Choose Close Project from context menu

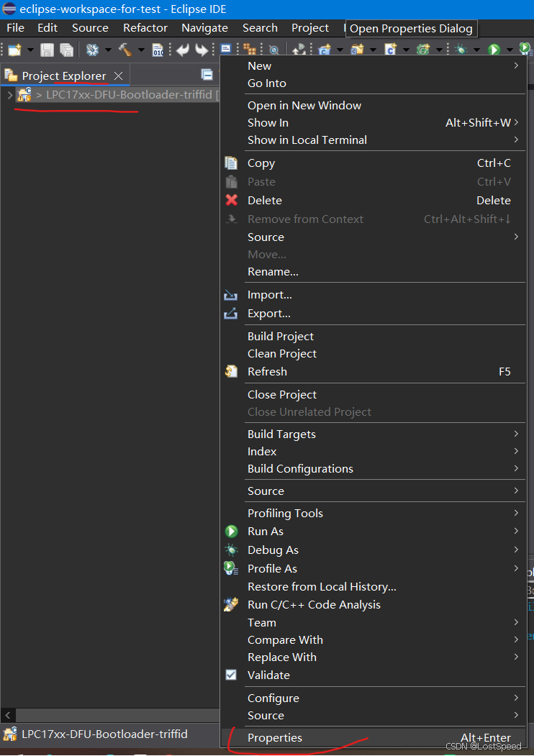tap(373, 394)
